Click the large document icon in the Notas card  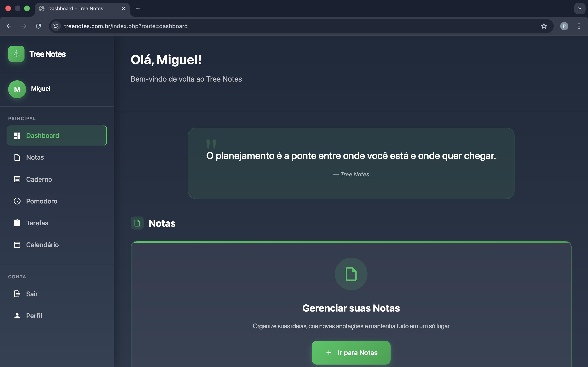click(351, 274)
